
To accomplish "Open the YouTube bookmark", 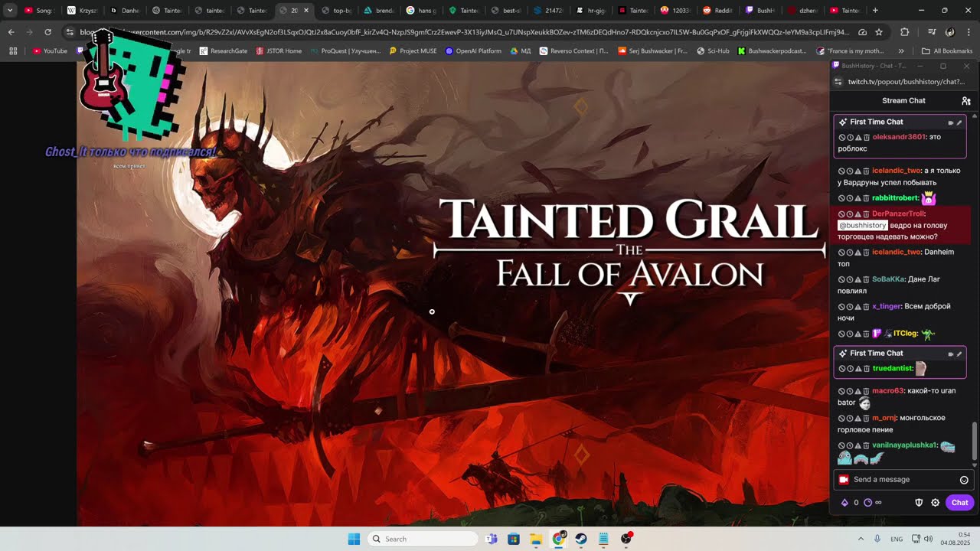I will [x=50, y=51].
